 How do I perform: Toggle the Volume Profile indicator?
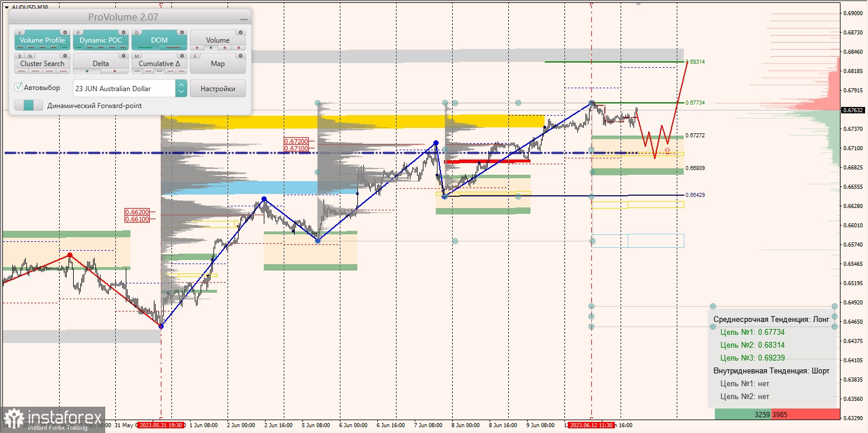pyautogui.click(x=42, y=40)
